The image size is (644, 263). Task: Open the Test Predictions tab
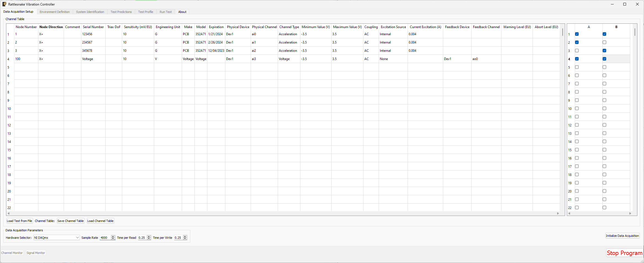(121, 12)
